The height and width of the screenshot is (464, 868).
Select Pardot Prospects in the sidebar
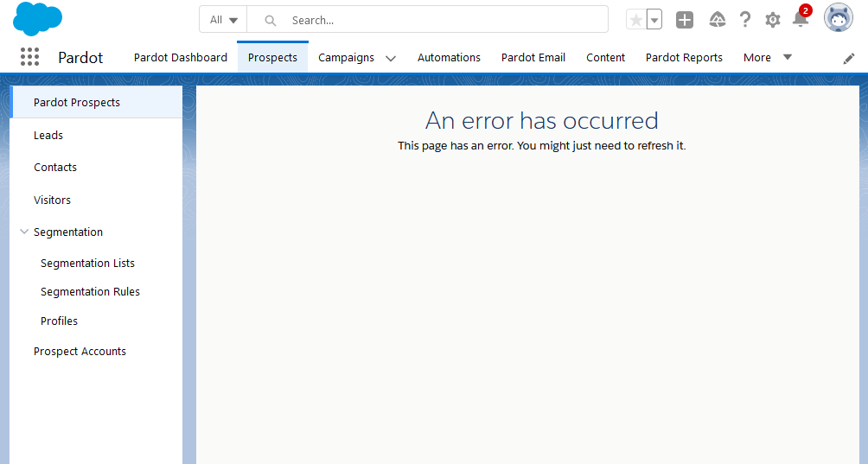(96, 102)
